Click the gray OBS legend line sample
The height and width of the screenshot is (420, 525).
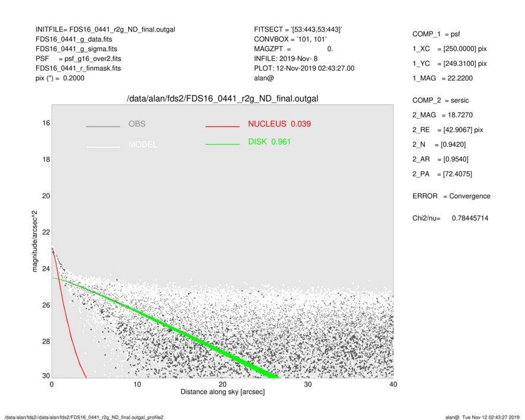pyautogui.click(x=103, y=126)
